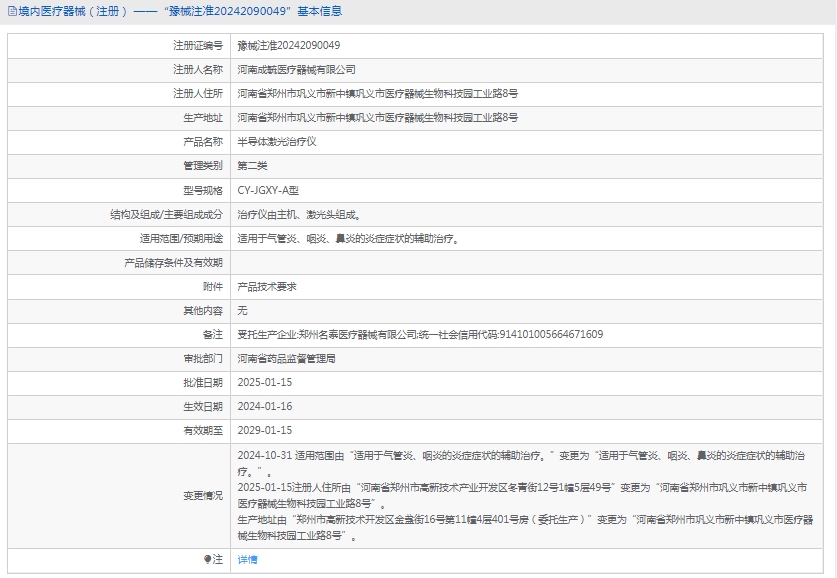Click expiry date value 2029-01-15
837x578 pixels.
[x=264, y=430]
